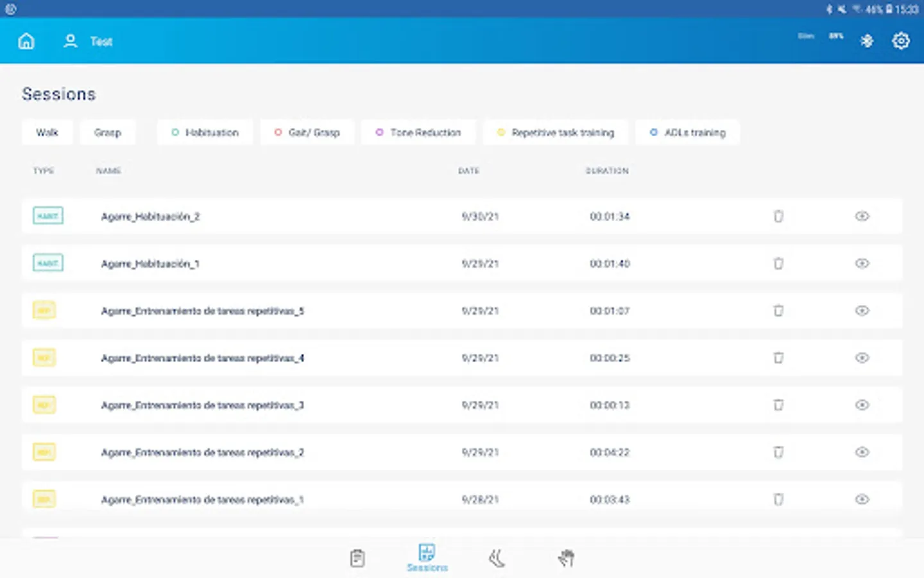924x578 pixels.
Task: Filter sessions by Repetitive task training
Action: coord(556,132)
